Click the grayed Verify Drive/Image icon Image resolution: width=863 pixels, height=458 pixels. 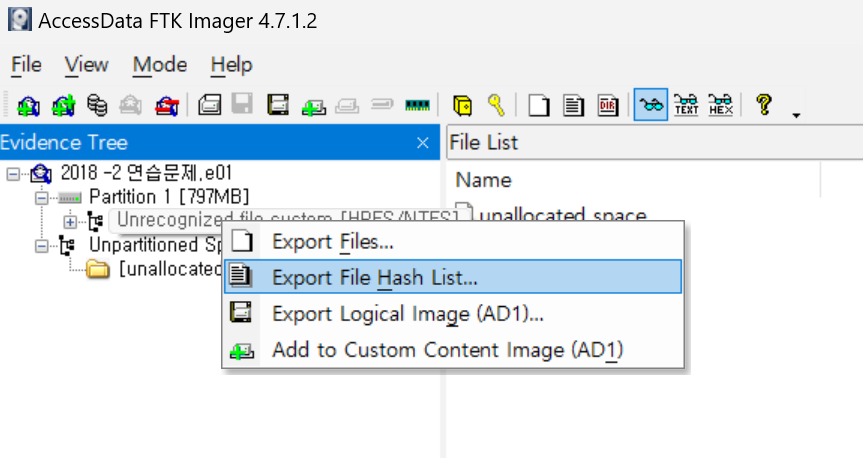coord(382,103)
